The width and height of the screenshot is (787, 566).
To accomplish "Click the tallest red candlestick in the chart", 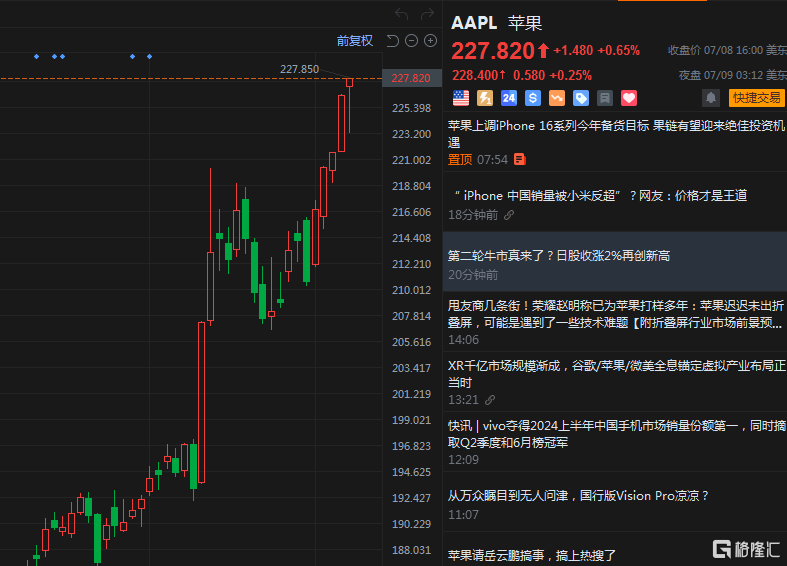I will pos(201,402).
